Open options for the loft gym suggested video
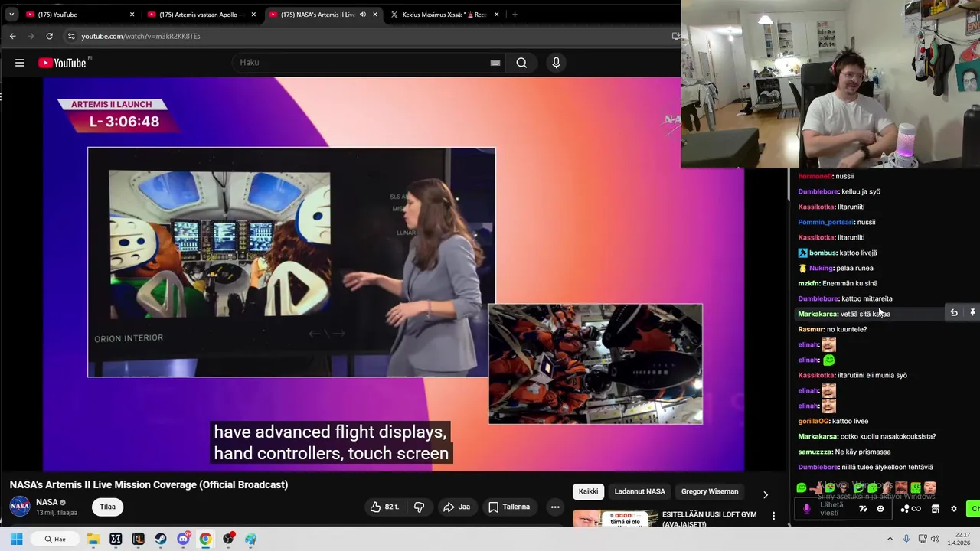Screen dimensions: 980x551 (773, 516)
